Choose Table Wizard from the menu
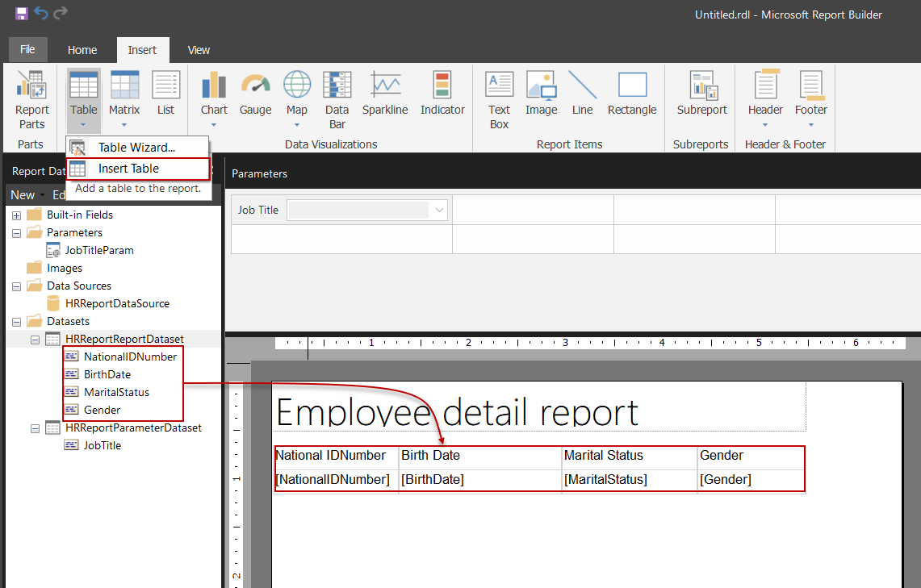This screenshot has height=588, width=921. [136, 148]
